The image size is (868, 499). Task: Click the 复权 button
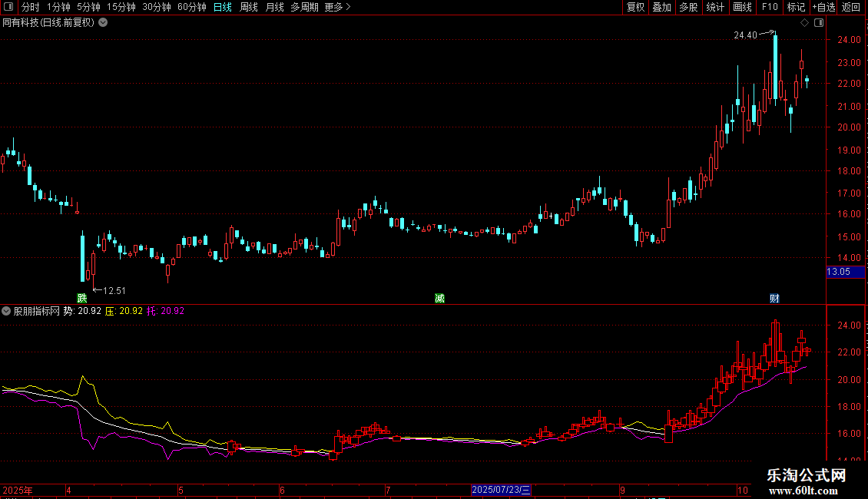pyautogui.click(x=635, y=7)
